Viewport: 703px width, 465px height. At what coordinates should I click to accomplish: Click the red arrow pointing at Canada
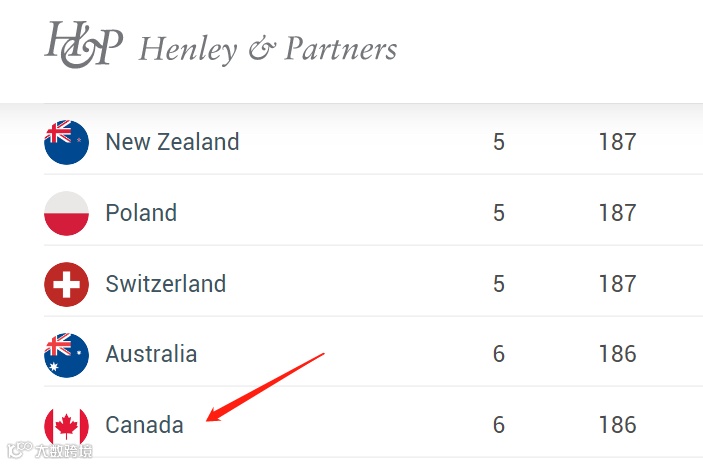click(265, 387)
